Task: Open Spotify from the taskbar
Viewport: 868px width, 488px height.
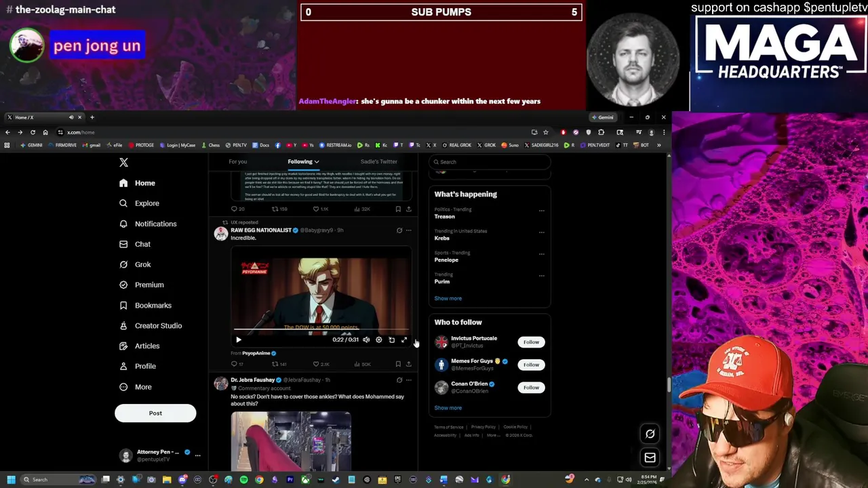Action: pos(243,480)
